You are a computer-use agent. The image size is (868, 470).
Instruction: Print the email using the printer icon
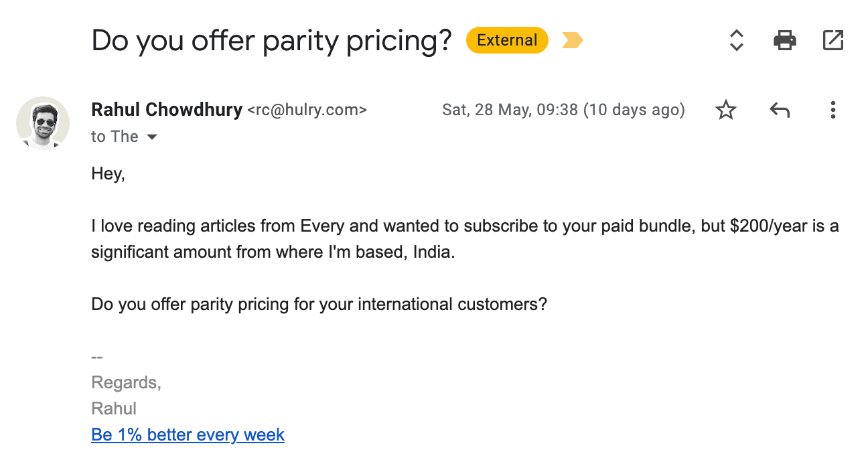tap(785, 40)
